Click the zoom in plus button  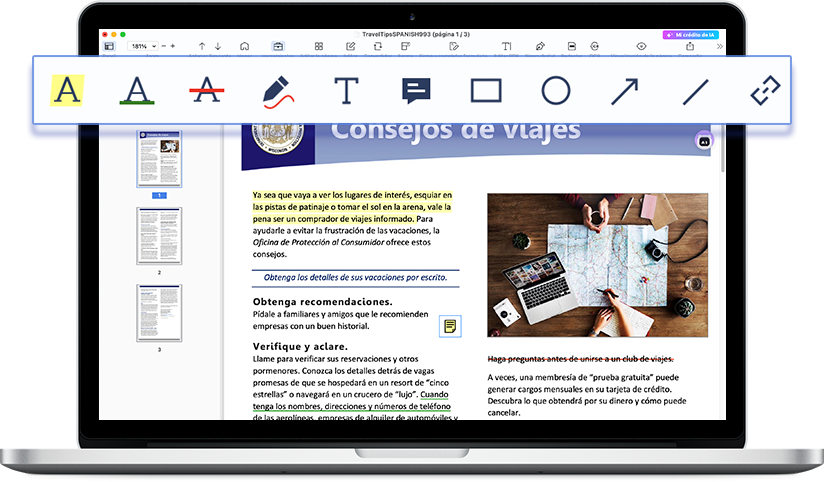pos(172,46)
